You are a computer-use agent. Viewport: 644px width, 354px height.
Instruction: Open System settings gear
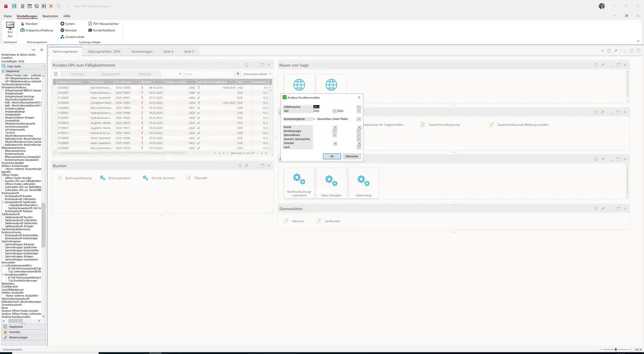pyautogui.click(x=68, y=24)
